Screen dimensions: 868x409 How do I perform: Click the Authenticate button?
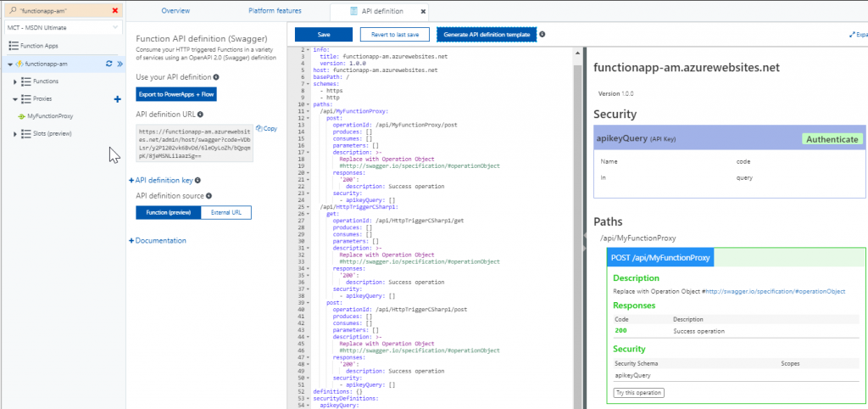pos(832,139)
